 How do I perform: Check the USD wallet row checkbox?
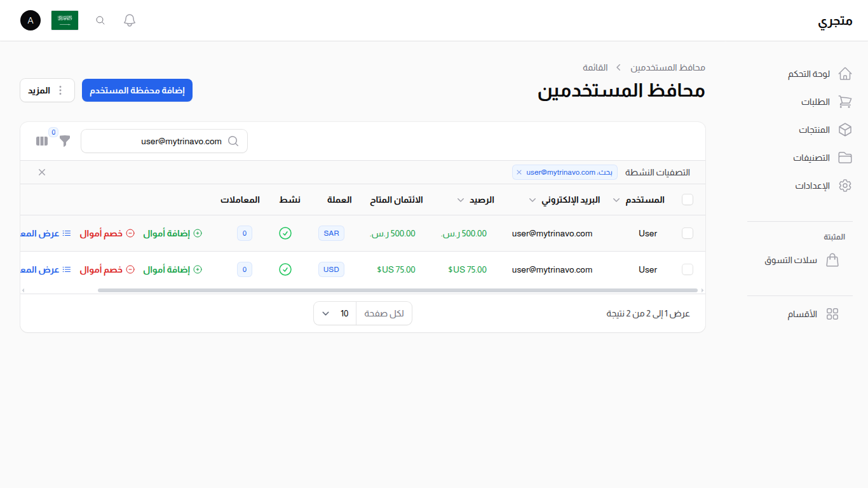(x=688, y=269)
